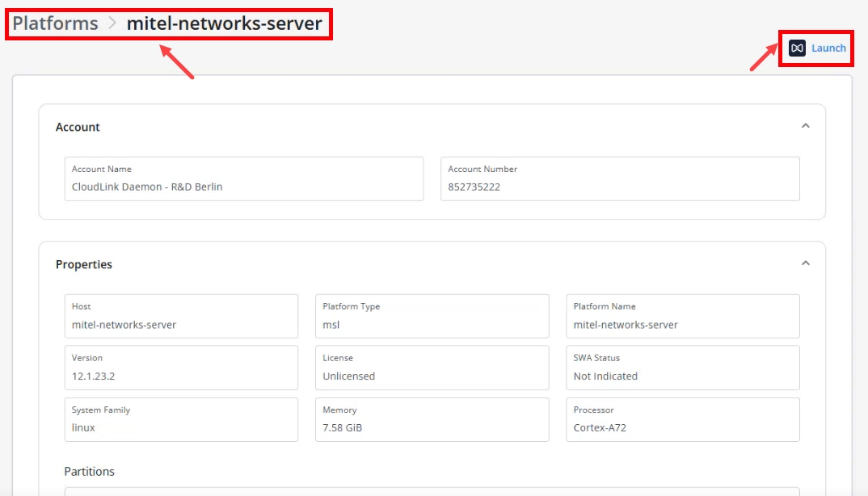Screen dimensions: 868x496
Task: Click the Memory field showing 7.58 GiB
Action: click(432, 419)
